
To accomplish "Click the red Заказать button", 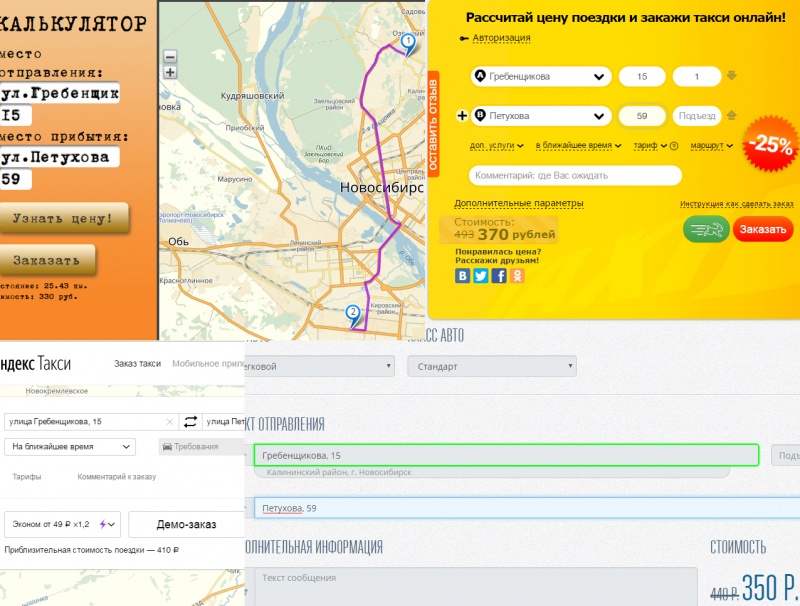I will (x=763, y=230).
